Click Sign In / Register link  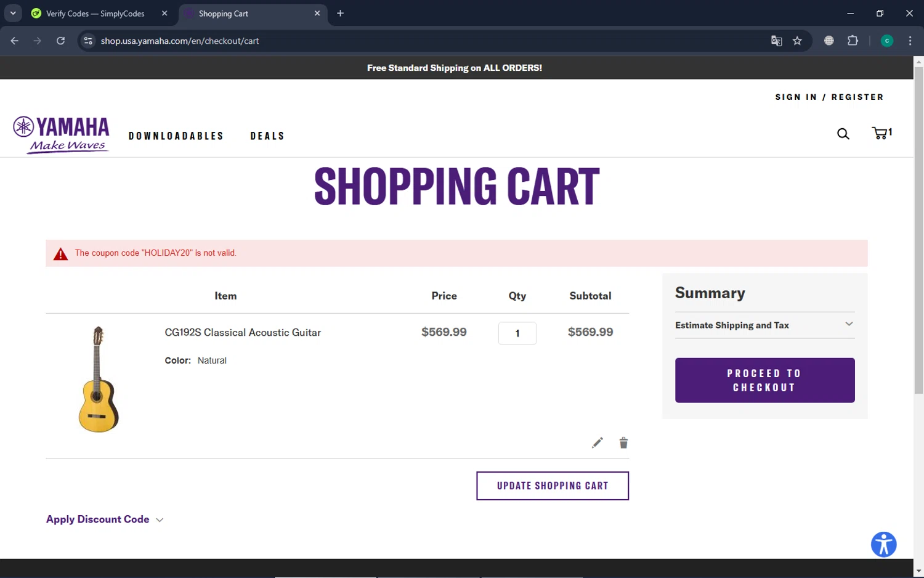829,97
